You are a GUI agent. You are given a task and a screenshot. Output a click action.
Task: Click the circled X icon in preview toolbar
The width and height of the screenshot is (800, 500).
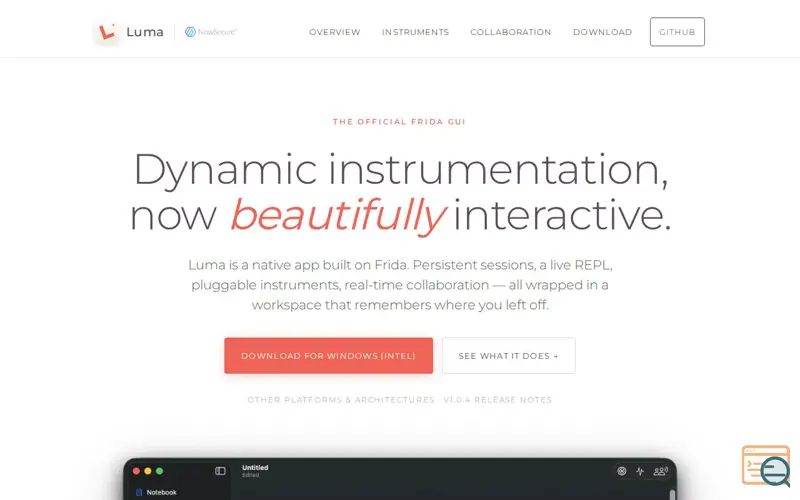pos(621,471)
